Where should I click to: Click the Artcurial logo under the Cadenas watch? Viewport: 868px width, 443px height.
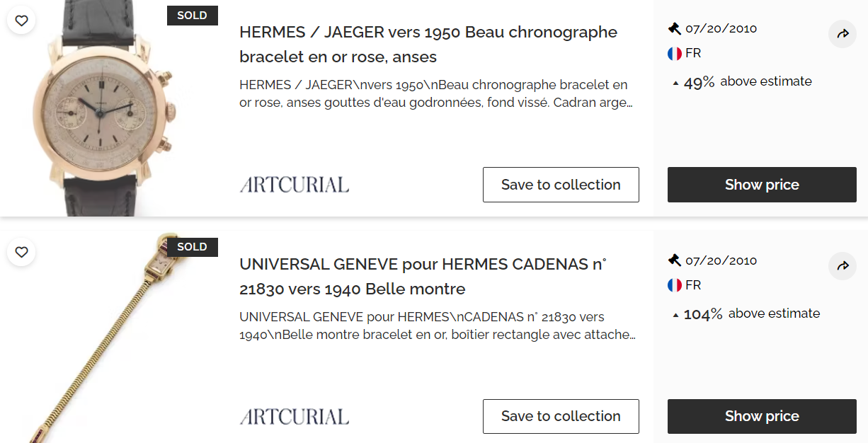[x=294, y=416]
